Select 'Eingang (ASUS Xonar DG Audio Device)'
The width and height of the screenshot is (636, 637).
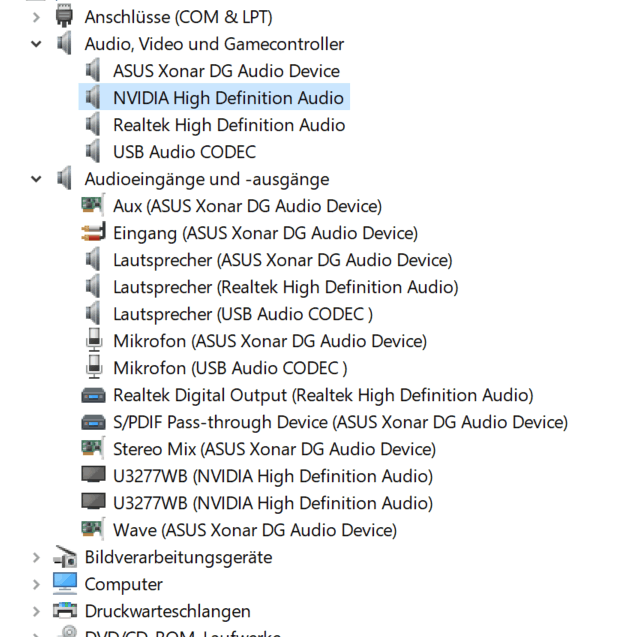[x=265, y=233]
